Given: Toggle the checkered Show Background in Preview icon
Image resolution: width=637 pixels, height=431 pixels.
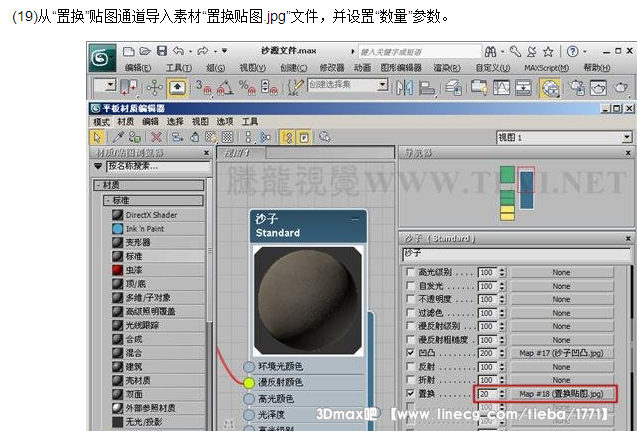Looking at the screenshot, I should [228, 137].
